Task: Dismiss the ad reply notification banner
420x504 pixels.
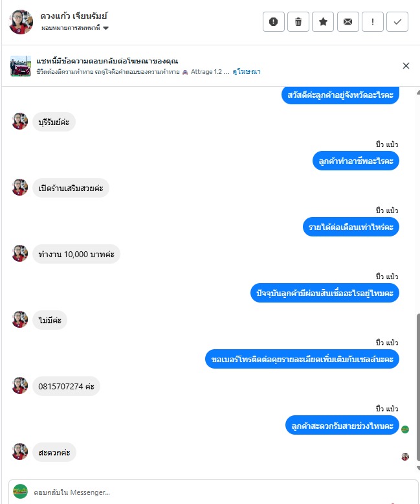Action: 406,66
